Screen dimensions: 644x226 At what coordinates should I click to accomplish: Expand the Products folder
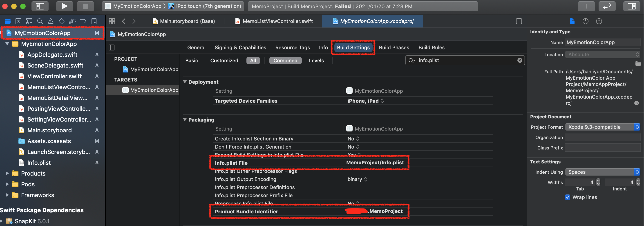pos(7,174)
